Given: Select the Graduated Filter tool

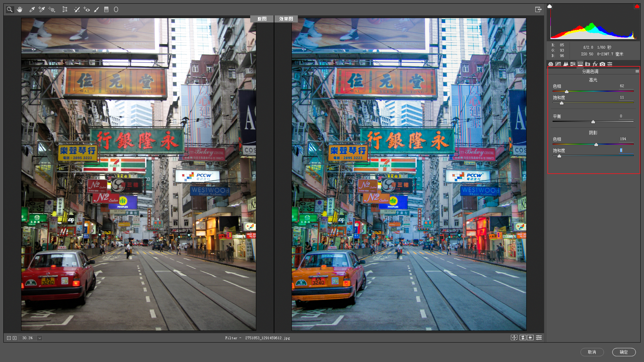Looking at the screenshot, I should [106, 9].
